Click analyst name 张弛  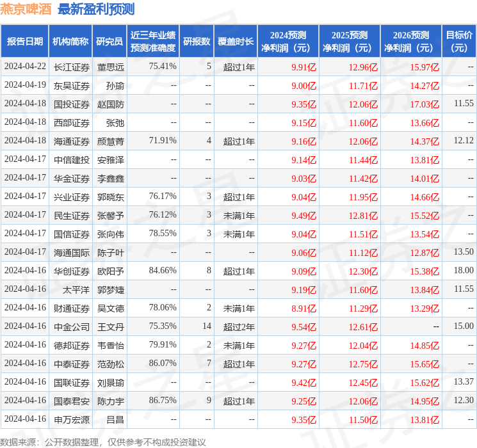click(x=115, y=123)
